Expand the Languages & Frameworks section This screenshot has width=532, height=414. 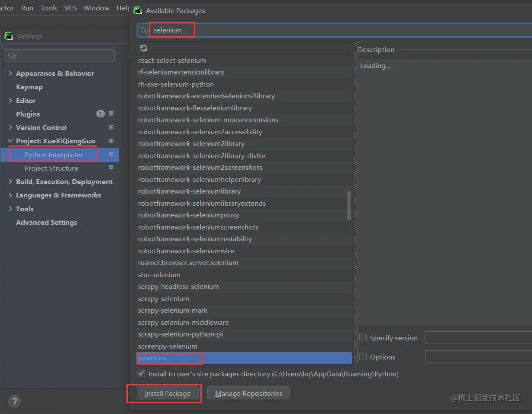[10, 195]
